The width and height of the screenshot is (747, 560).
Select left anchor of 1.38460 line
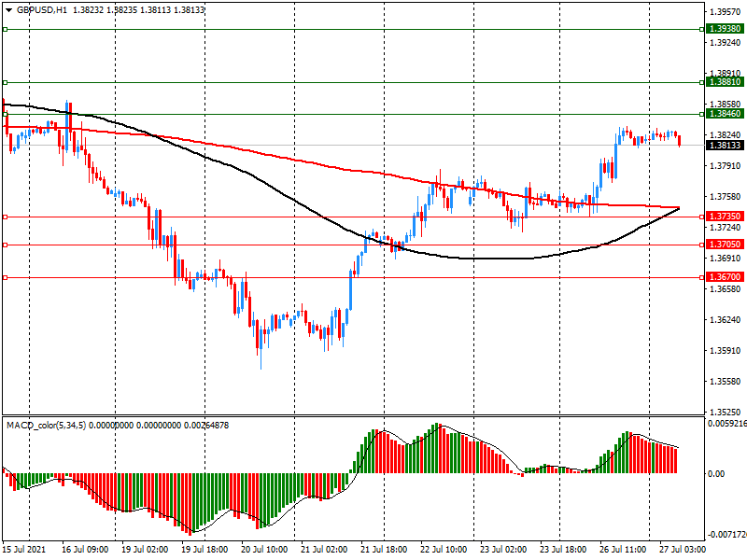click(6, 114)
